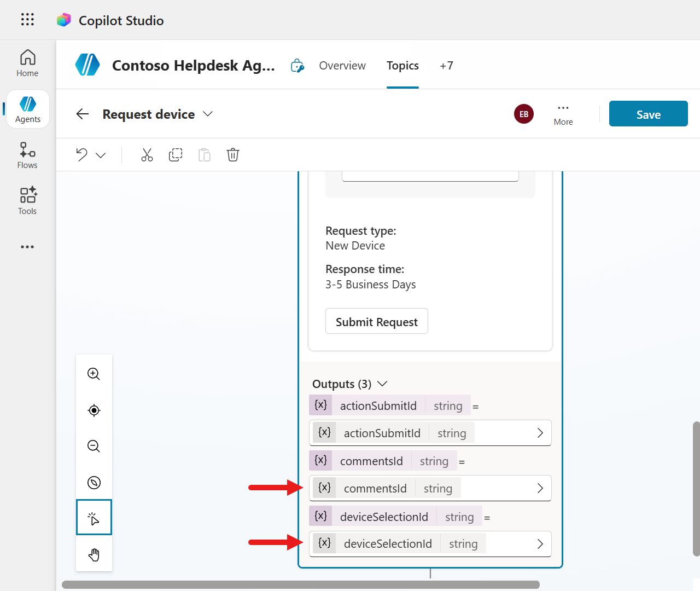The height and width of the screenshot is (591, 700).
Task: Zoom in on the canvas
Action: 94,374
